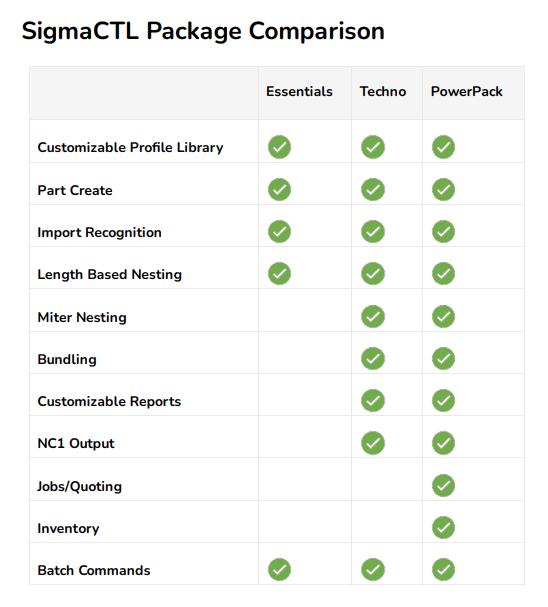Click Techno checkmark for Batch Commands
548x607 pixels.
pyautogui.click(x=373, y=569)
